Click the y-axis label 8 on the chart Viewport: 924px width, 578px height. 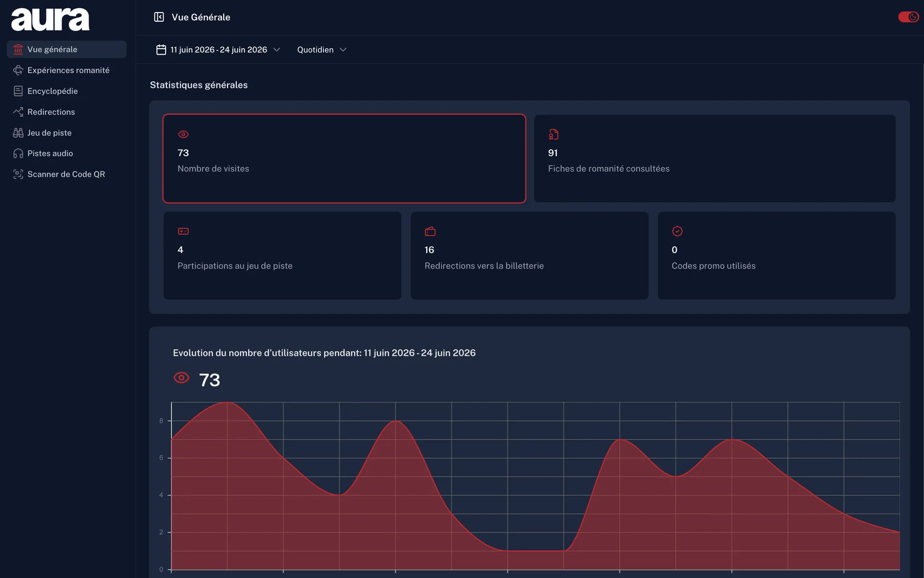(x=161, y=421)
